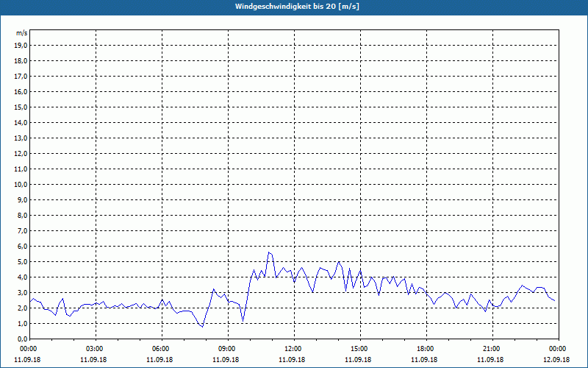Screen dimensions: 588x368
Task: Click the 12.09.18 date label
Action: [x=557, y=360]
